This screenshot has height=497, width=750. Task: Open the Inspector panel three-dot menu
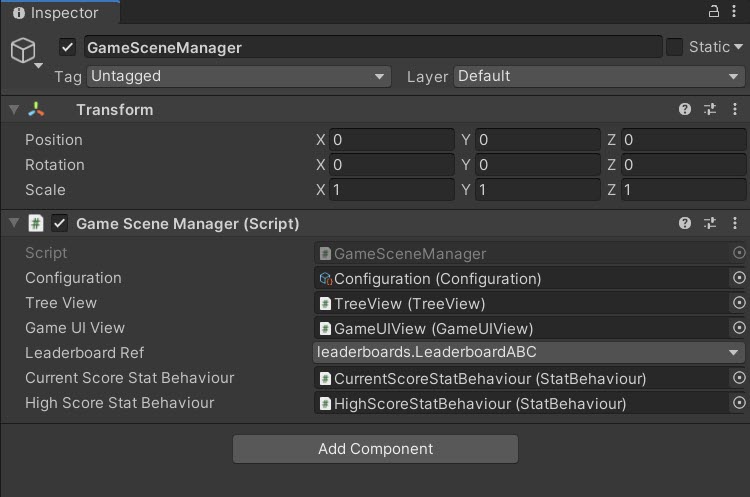click(x=736, y=12)
